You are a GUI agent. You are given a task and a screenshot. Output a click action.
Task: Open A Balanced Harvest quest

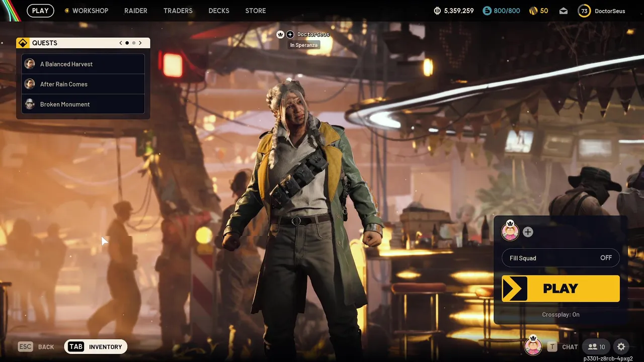(x=84, y=64)
